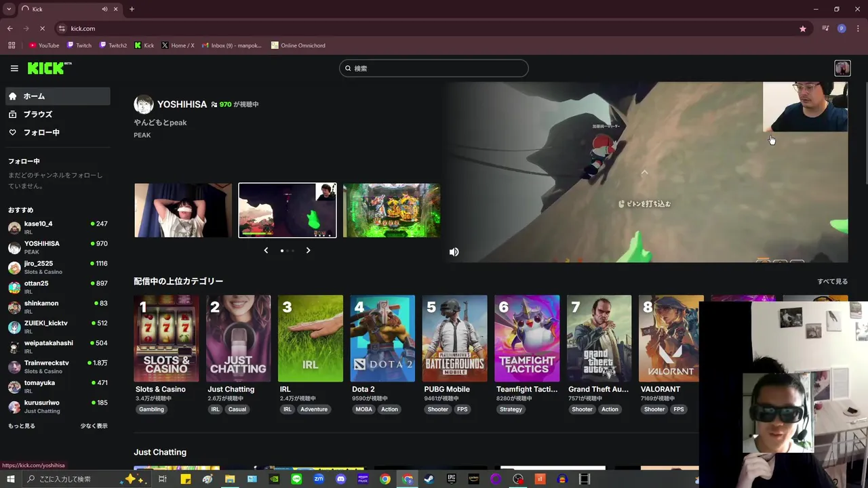Open Epic Games launcher from taskbar
The width and height of the screenshot is (868, 488).
point(452,479)
